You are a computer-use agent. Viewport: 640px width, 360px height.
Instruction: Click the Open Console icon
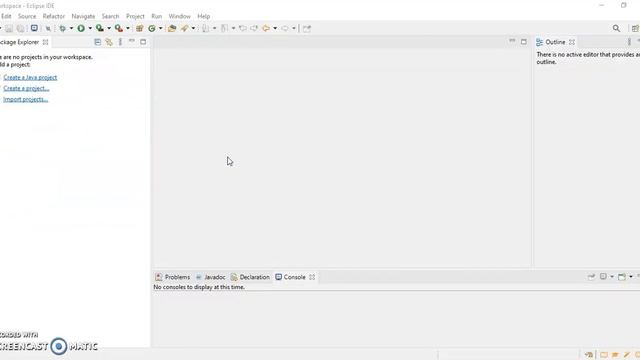622,277
